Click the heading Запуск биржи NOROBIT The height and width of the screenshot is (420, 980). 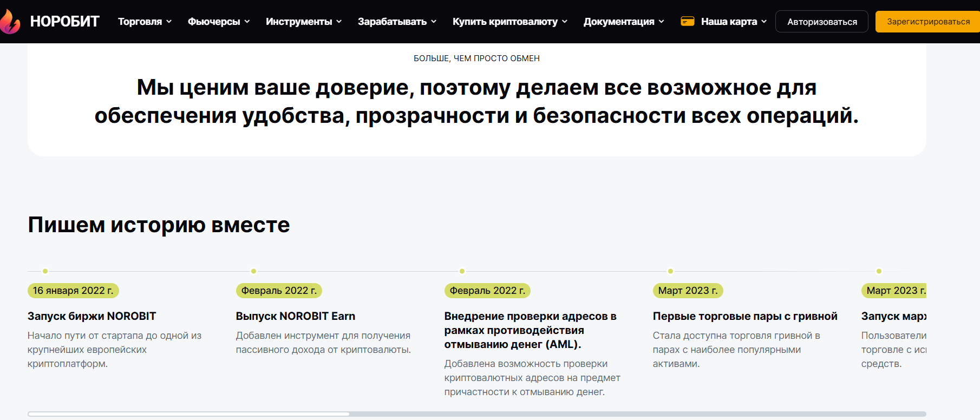pos(92,316)
